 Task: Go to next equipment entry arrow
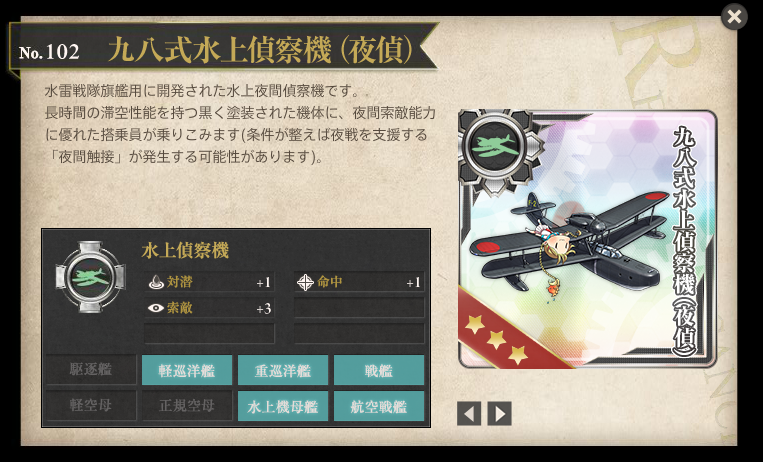500,413
